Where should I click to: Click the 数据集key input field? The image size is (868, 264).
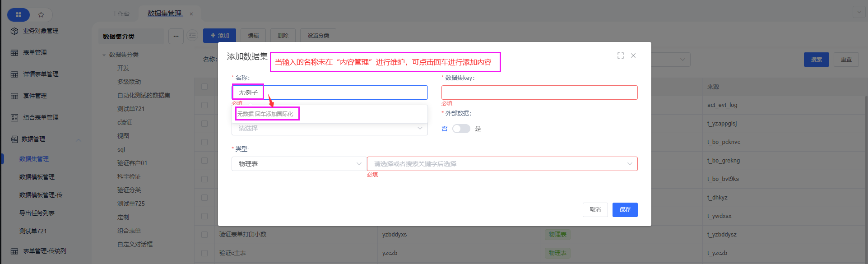(x=539, y=93)
